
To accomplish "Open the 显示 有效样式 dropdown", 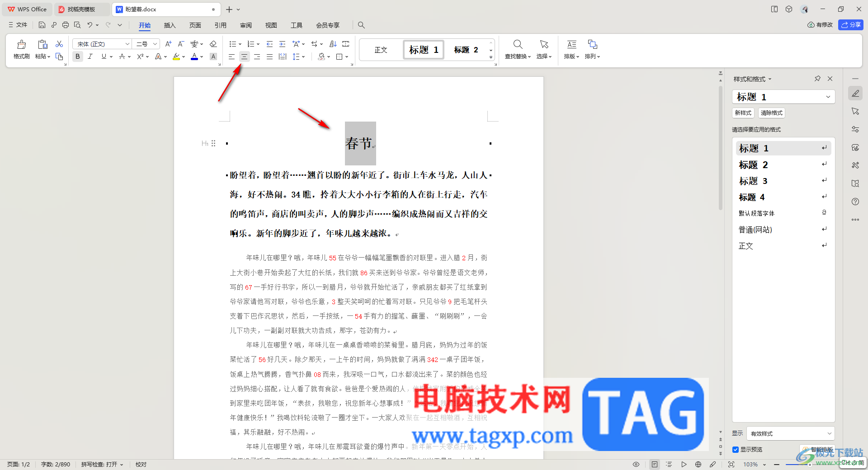I will [x=790, y=433].
